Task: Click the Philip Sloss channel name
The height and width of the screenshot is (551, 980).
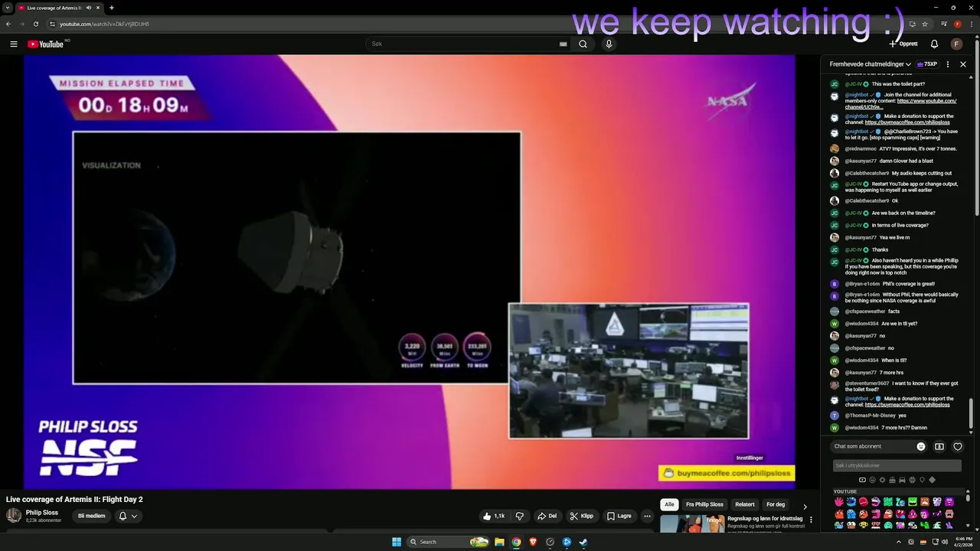Action: click(x=42, y=513)
